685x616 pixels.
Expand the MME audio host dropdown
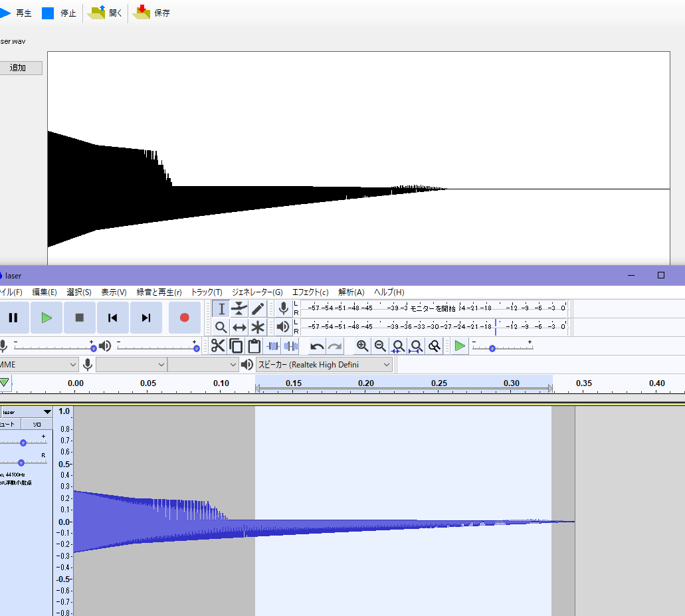[39, 364]
